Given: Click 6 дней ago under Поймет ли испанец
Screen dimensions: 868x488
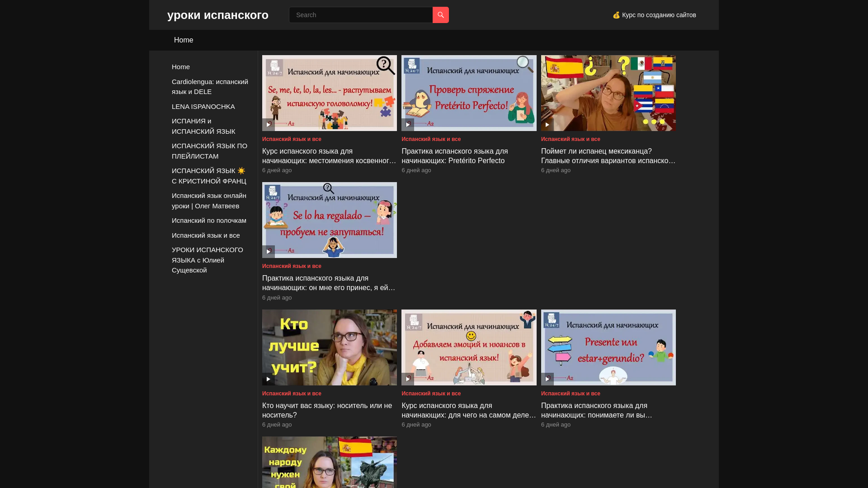Looking at the screenshot, I should tap(556, 170).
